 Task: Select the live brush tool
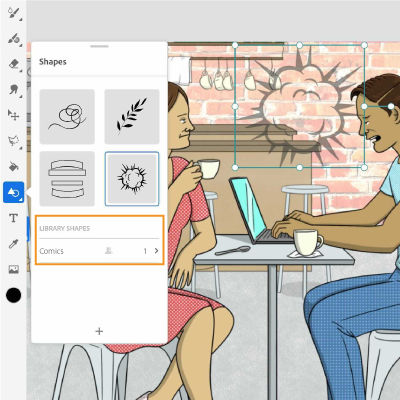click(x=14, y=39)
